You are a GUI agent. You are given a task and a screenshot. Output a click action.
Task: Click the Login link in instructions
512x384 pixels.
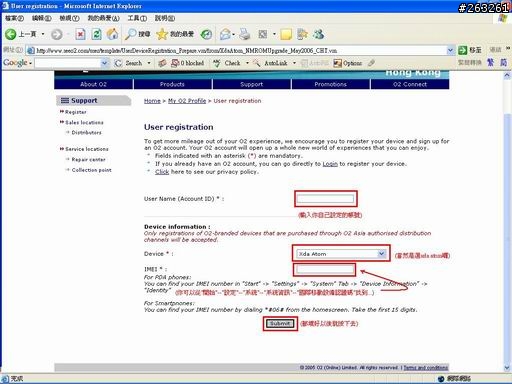[330, 164]
